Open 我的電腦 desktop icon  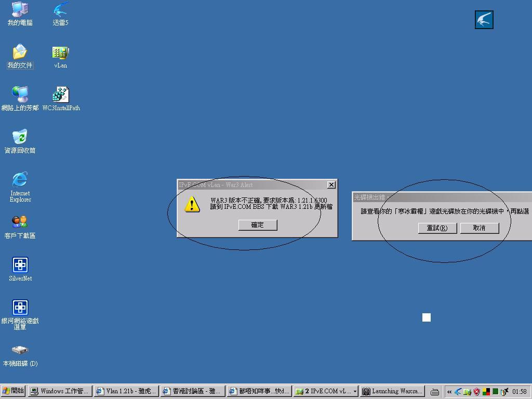20,10
